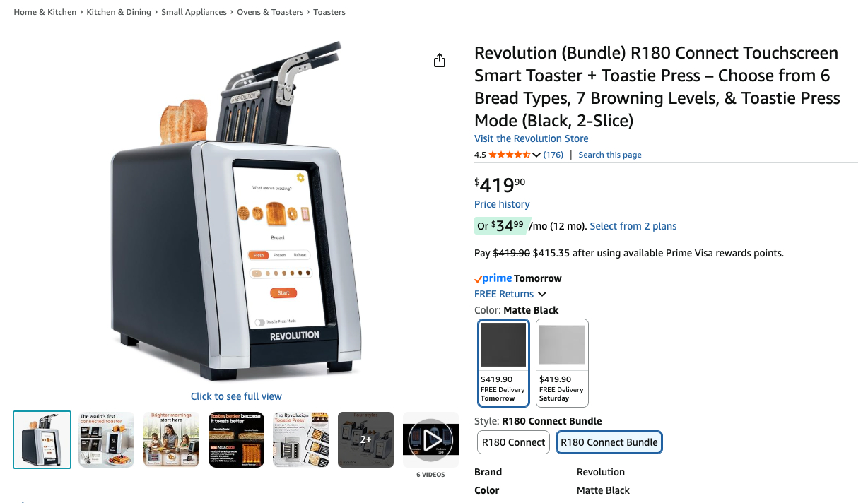Viewport: 868px width, 503px height.
Task: Click the Prime logo badge
Action: click(493, 278)
